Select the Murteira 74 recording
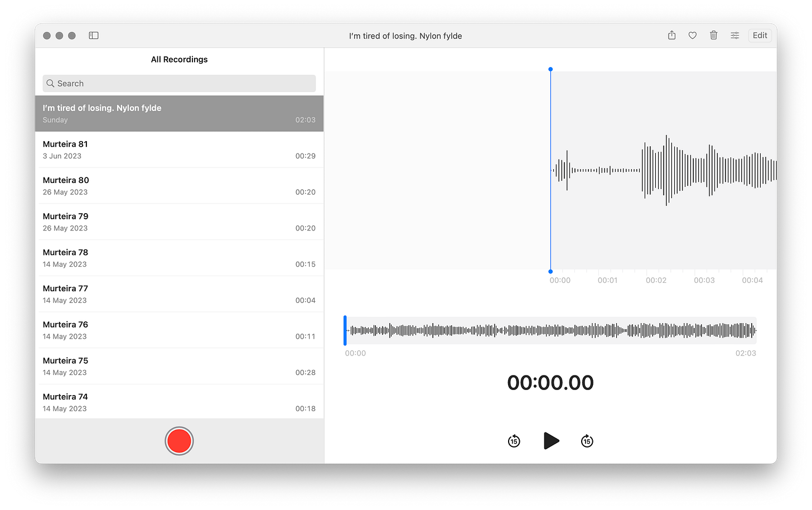This screenshot has height=510, width=812. (x=179, y=402)
